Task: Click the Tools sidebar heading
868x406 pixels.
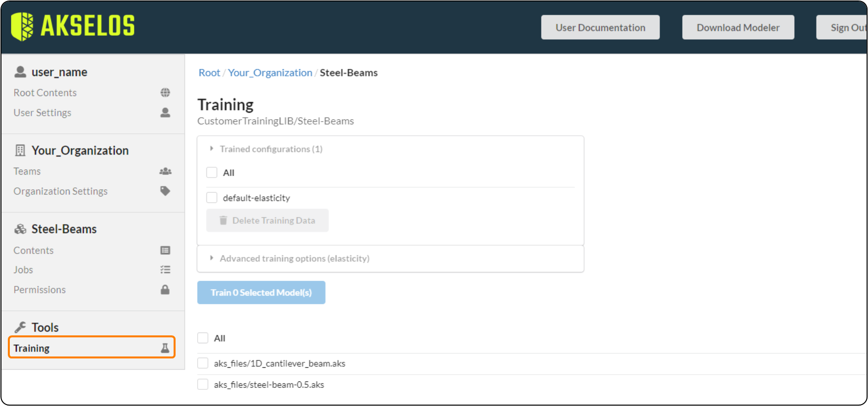Action: (x=45, y=327)
